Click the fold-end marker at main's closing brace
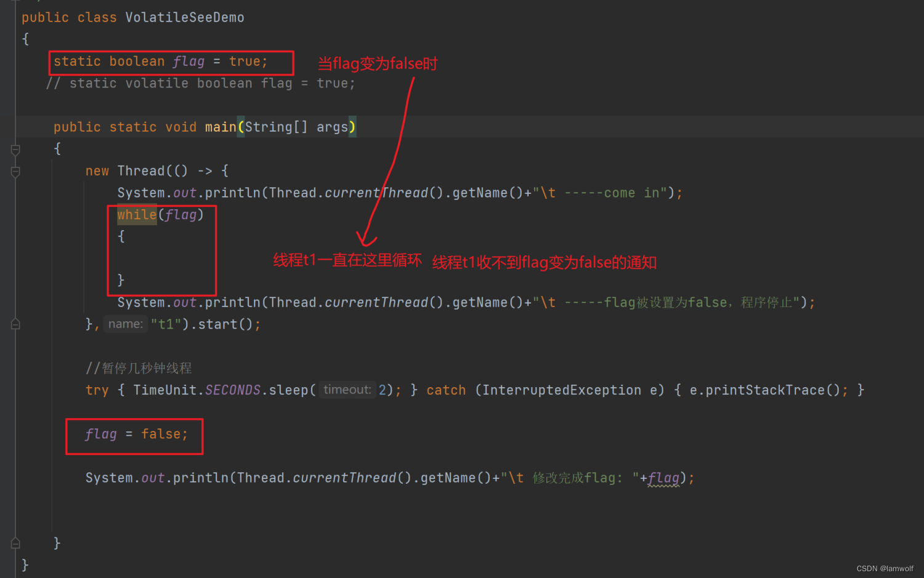Screen dimensions: 924x578 (15, 543)
